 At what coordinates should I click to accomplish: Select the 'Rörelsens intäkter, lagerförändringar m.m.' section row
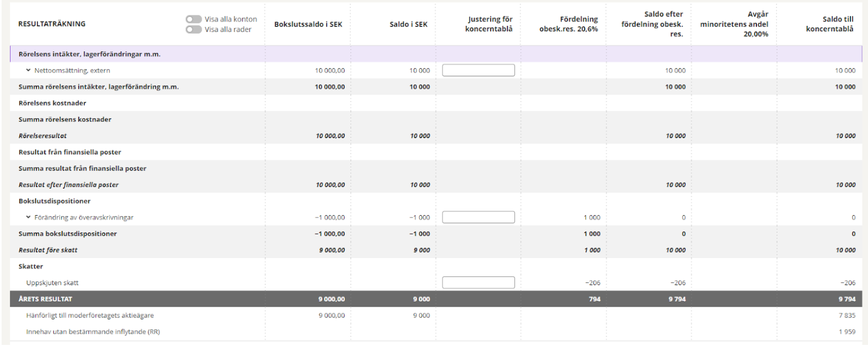click(89, 54)
